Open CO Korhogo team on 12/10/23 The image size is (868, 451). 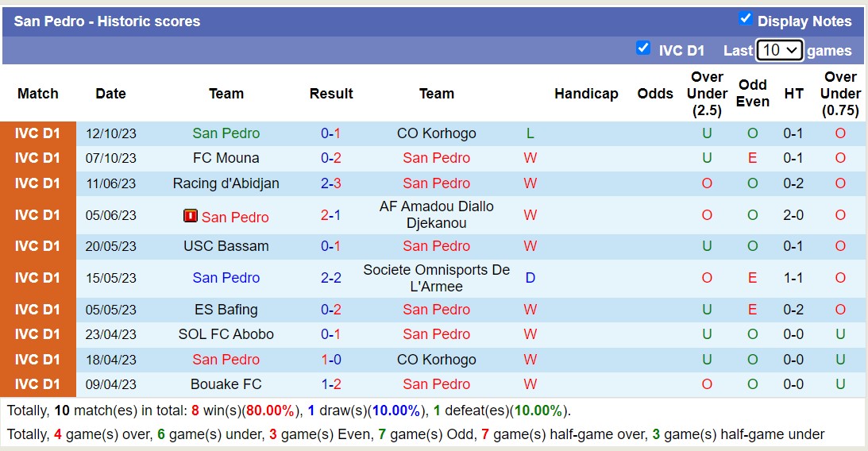(436, 133)
